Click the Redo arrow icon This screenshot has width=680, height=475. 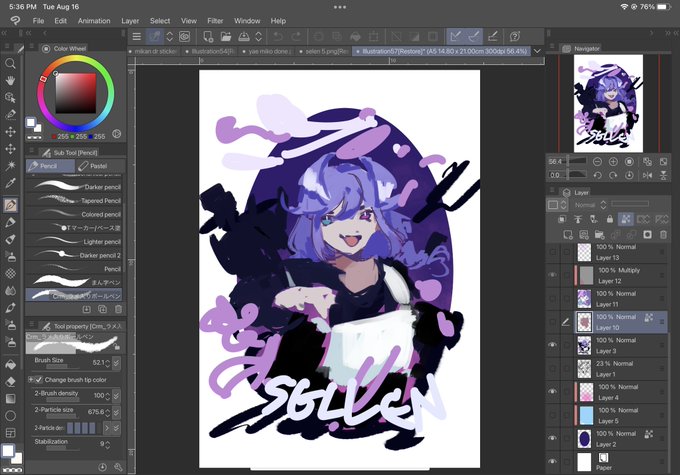tap(297, 37)
